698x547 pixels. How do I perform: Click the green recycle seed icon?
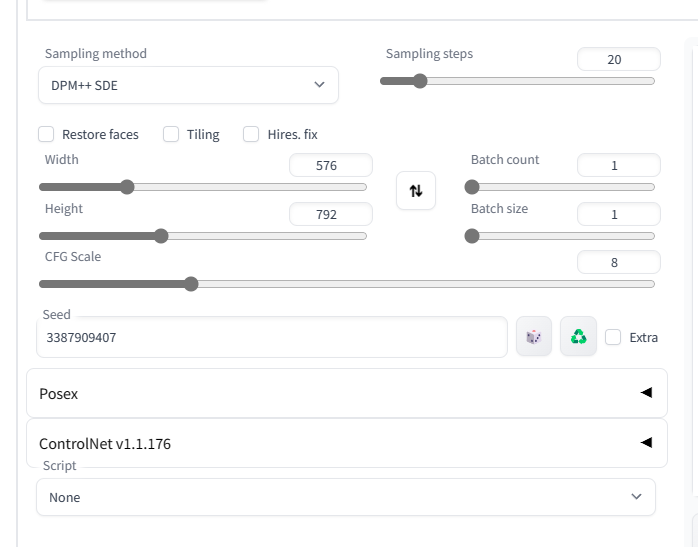coord(578,337)
